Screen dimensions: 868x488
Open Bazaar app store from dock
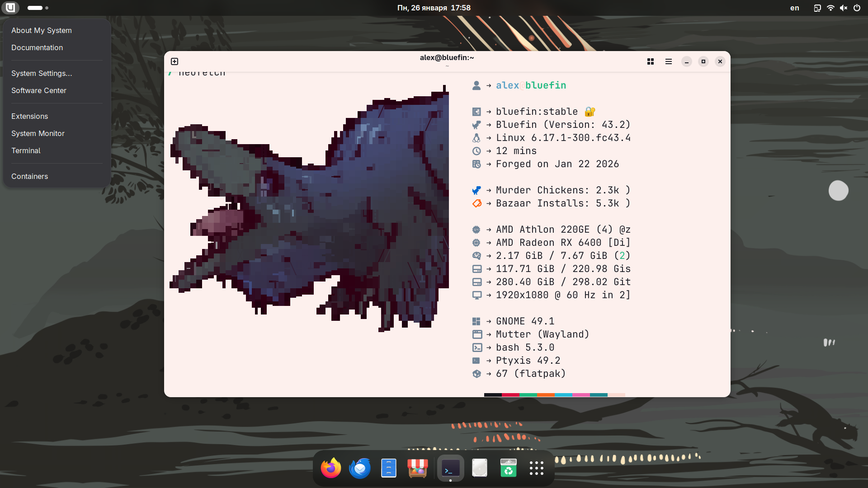(x=417, y=468)
